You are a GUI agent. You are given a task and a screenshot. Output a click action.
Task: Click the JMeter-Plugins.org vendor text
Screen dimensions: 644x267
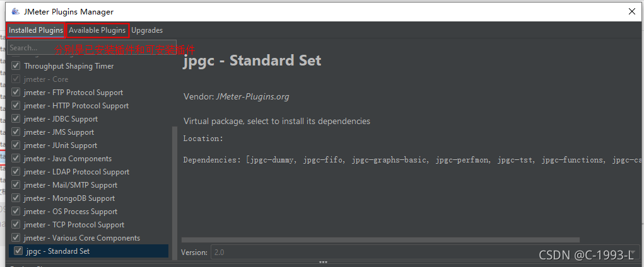click(252, 97)
